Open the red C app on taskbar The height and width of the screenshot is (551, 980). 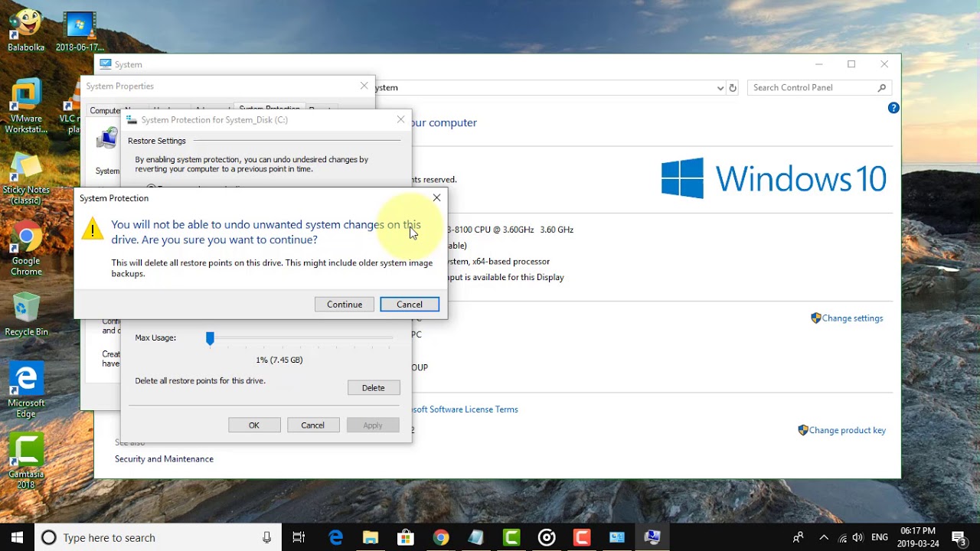tap(582, 537)
